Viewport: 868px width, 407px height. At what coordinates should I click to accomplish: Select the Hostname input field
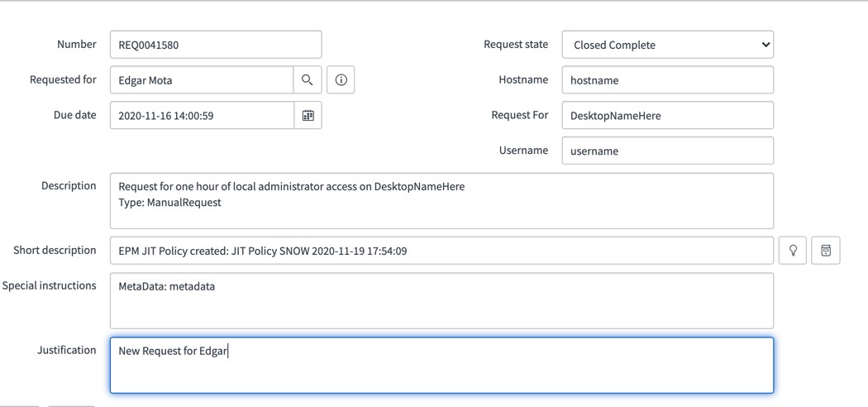(x=667, y=80)
